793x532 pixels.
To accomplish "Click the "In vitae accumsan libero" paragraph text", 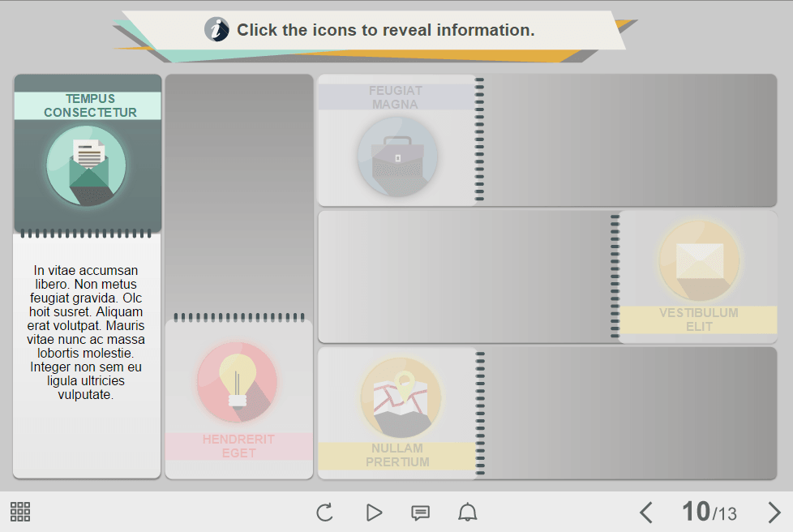I will pos(86,332).
